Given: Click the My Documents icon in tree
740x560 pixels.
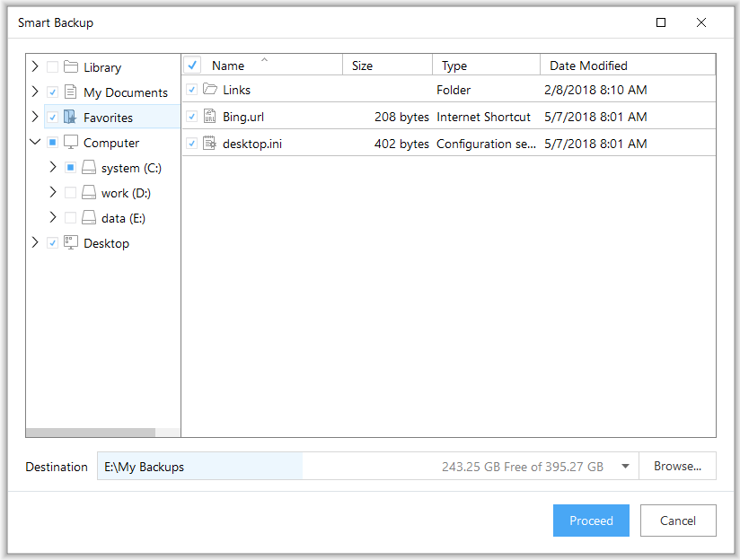Looking at the screenshot, I should click(70, 92).
